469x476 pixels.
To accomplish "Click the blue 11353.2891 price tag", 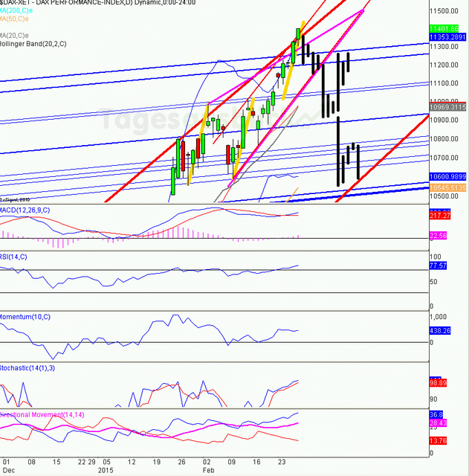I will click(447, 36).
